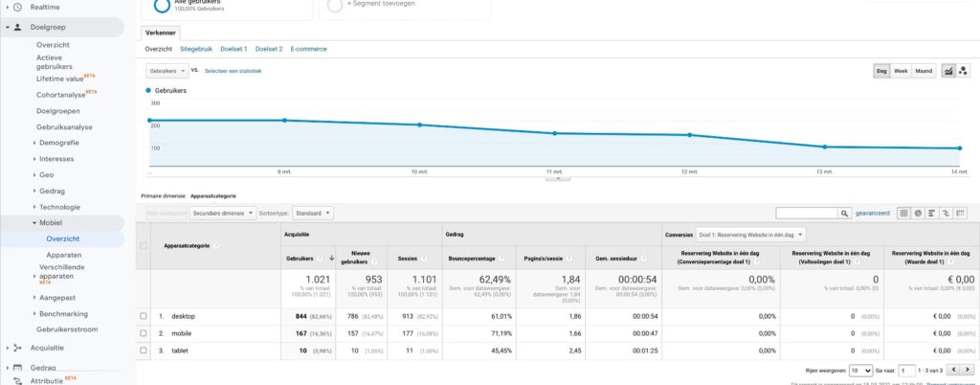This screenshot has height=385, width=980.
Task: Check the desktop row checkbox
Action: 144,316
